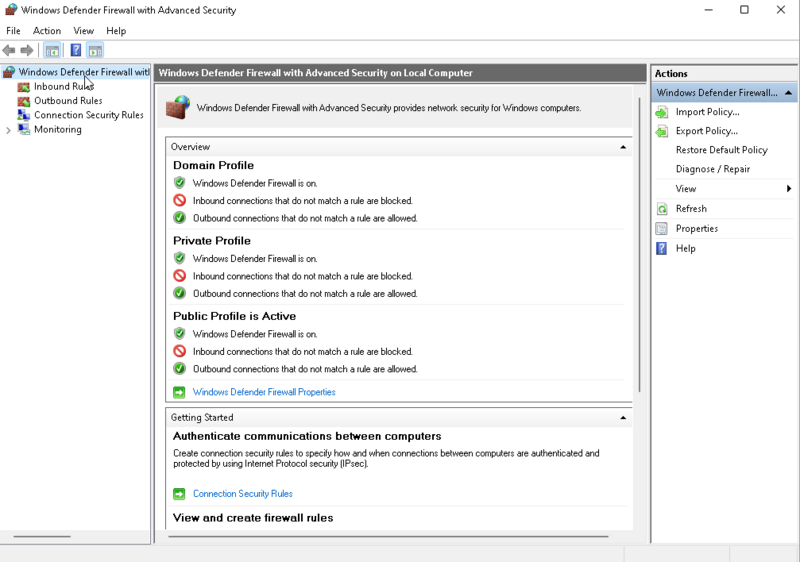
Task: Click the firewall root node icon in tree
Action: (x=9, y=72)
